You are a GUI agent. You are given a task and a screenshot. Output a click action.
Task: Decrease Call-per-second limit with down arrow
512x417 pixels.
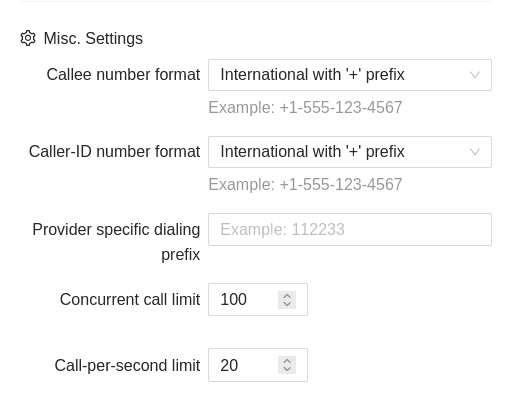pos(287,369)
